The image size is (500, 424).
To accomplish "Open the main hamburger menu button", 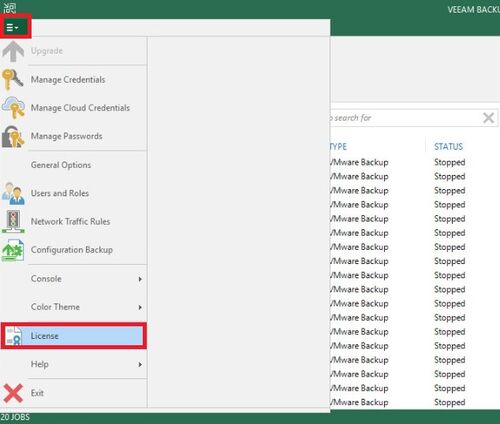I will (13, 27).
